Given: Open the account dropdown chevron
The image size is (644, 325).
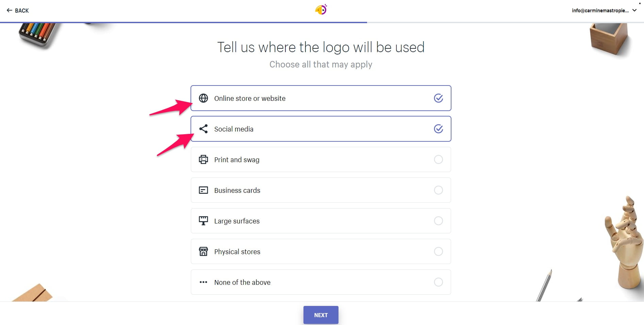Looking at the screenshot, I should pos(634,10).
